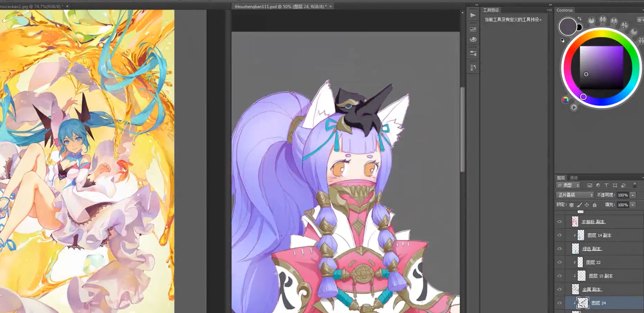Select the 图层 22 layer name
Image resolution: width=644 pixels, height=313 pixels.
pos(593,262)
